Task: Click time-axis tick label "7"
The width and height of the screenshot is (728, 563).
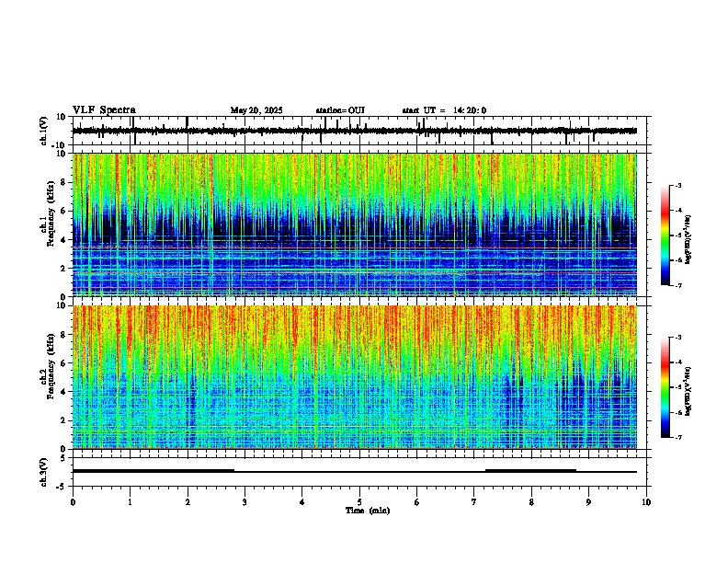Action: coord(474,502)
